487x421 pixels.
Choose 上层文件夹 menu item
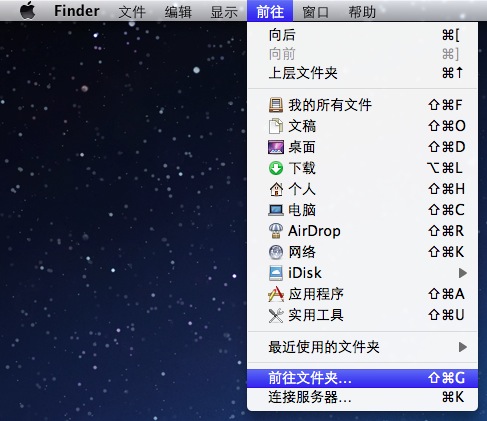pyautogui.click(x=362, y=73)
